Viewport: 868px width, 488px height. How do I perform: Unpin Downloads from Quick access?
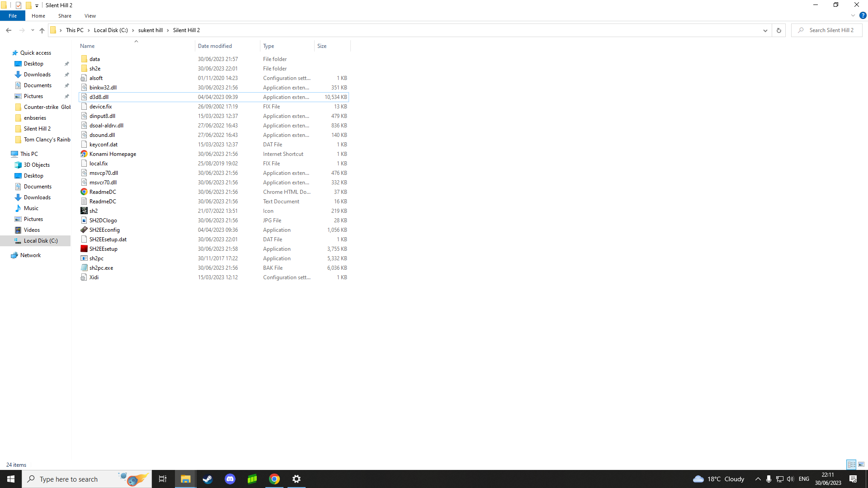tap(66, 74)
